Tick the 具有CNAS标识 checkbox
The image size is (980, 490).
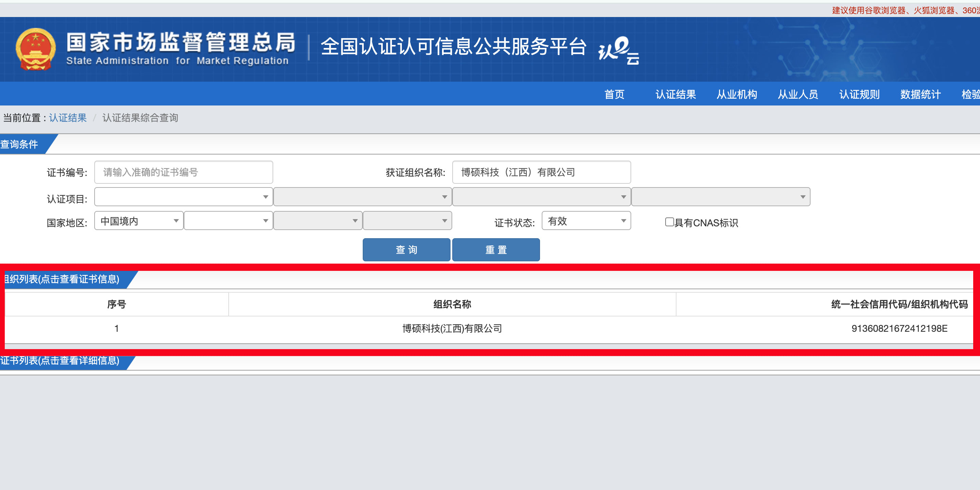pos(669,222)
